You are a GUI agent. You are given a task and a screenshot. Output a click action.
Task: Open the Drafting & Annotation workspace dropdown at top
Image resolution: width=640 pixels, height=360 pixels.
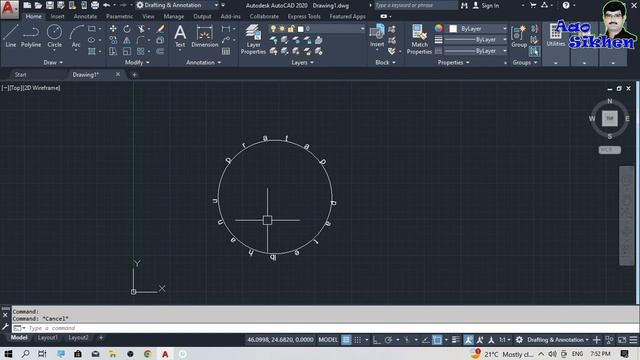point(177,5)
